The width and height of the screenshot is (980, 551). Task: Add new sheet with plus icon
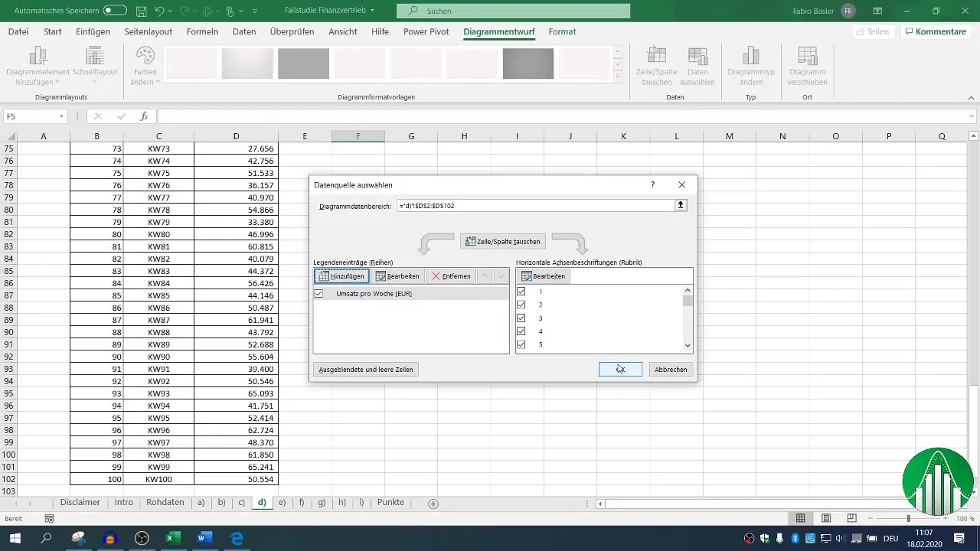click(x=433, y=503)
